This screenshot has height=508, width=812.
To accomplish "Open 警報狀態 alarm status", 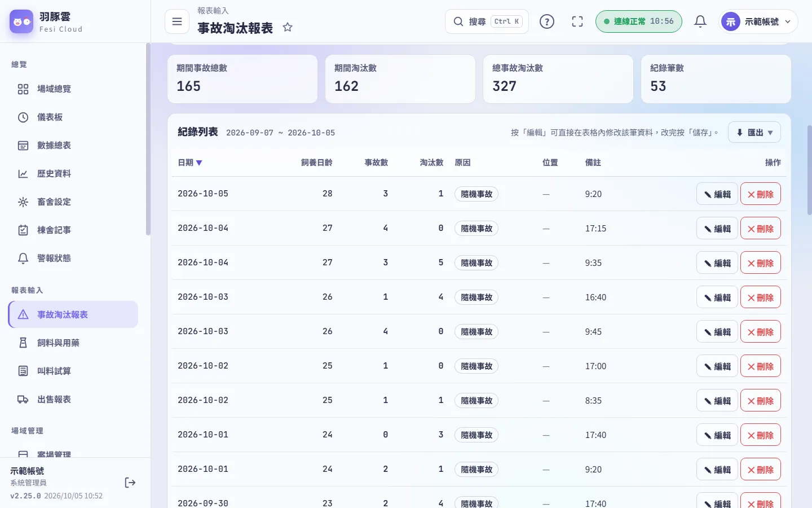I will [73, 259].
